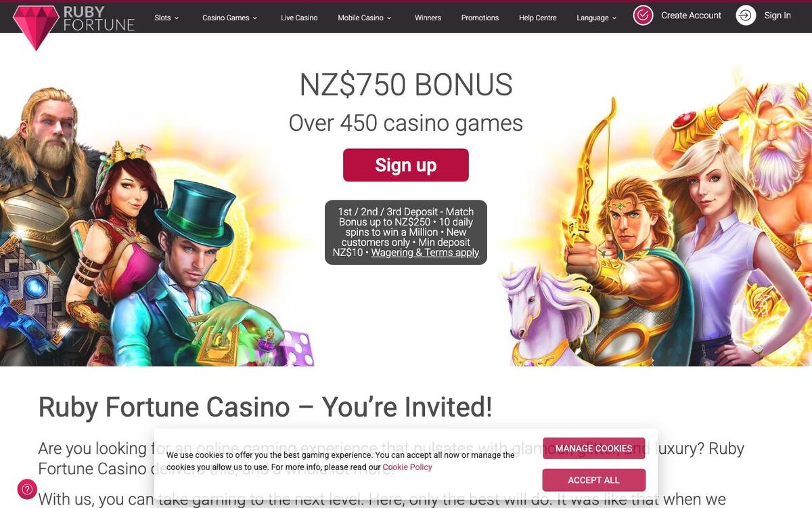Expand the Casino Games dropdown
Screen dimensions: 812x508
225,18
